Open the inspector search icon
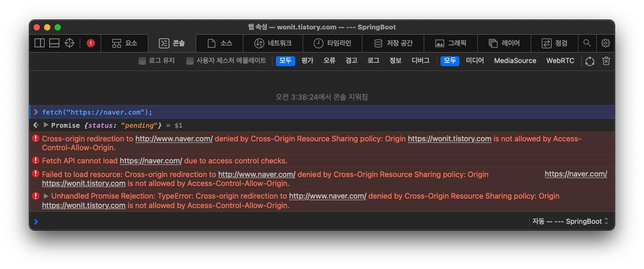This screenshot has width=644, height=269. point(587,43)
